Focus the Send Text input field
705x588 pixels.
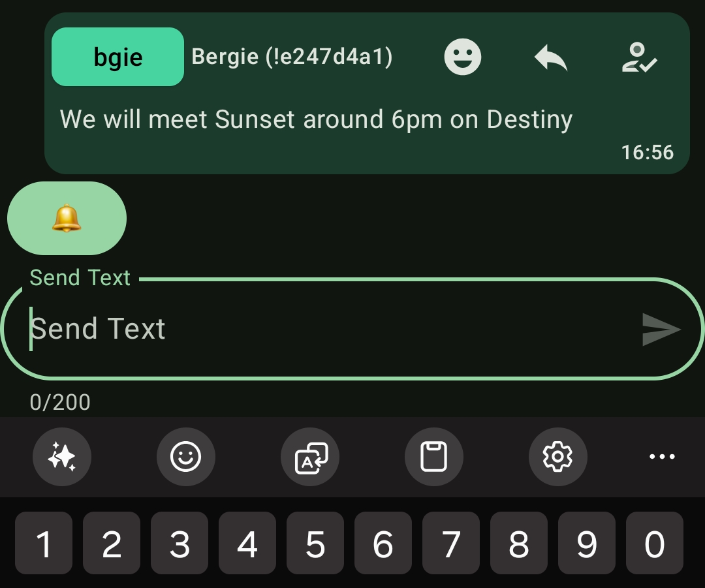[326, 329]
